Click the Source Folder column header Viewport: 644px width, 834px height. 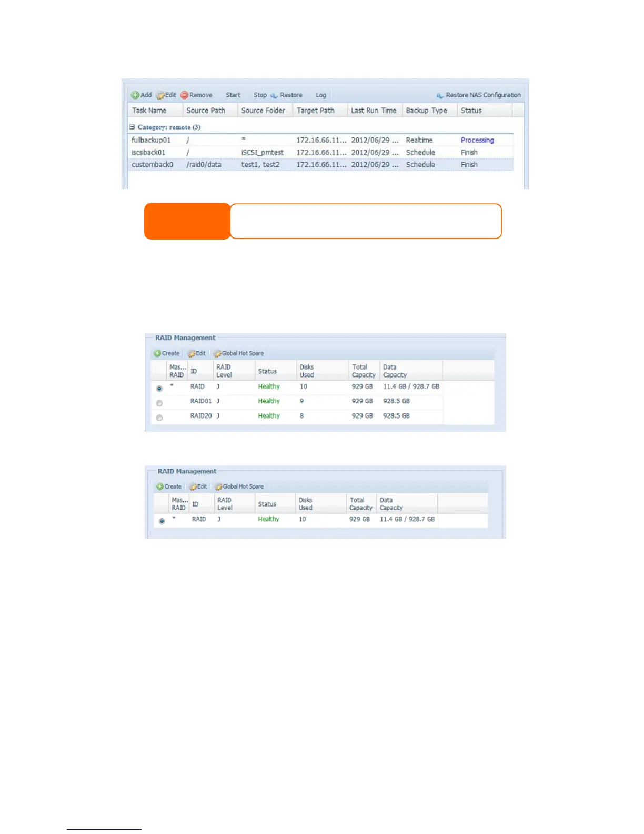click(265, 110)
